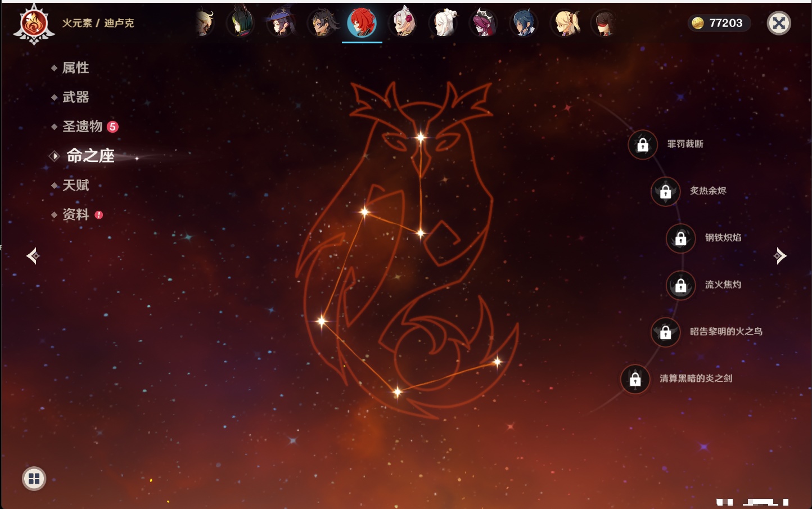Select the magenta-haired character with dark headdress
812x509 pixels.
484,24
